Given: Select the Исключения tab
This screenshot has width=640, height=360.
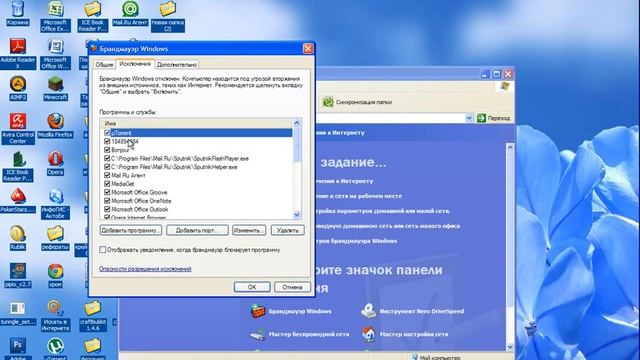Looking at the screenshot, I should 135,64.
